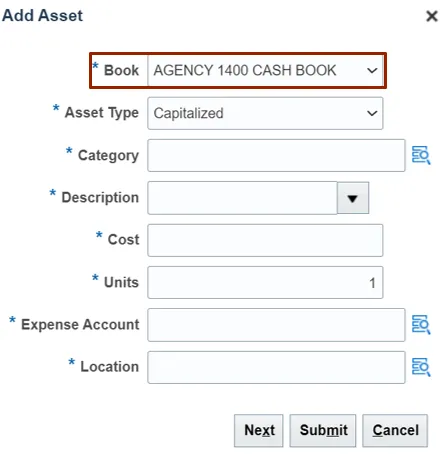
Task: Open the Asset Type dropdown showing Capitalized
Action: coord(265,113)
